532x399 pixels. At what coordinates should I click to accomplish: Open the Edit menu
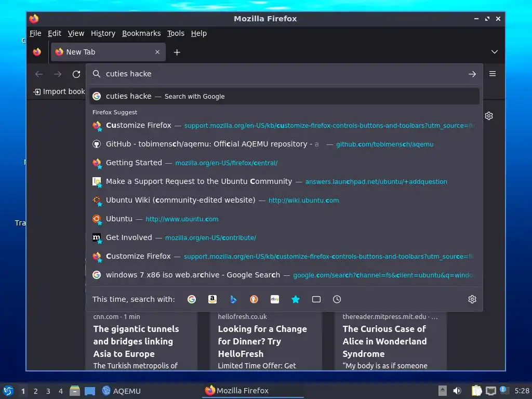tap(55, 33)
